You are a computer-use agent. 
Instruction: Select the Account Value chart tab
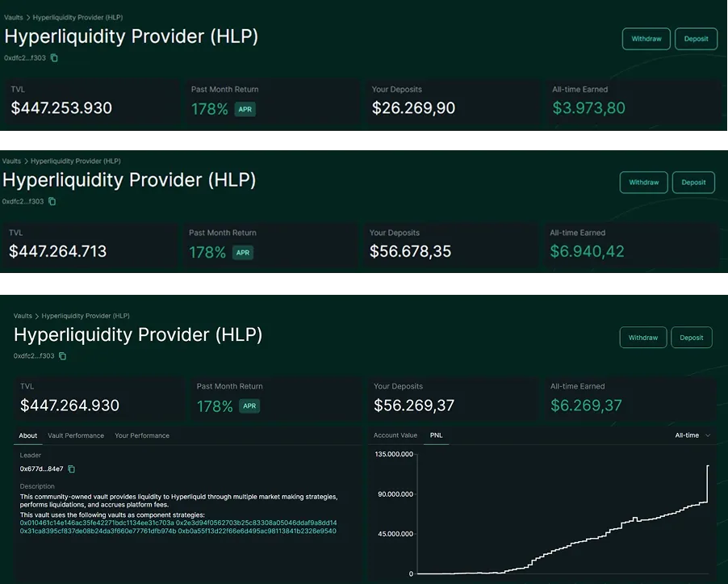[x=395, y=435]
